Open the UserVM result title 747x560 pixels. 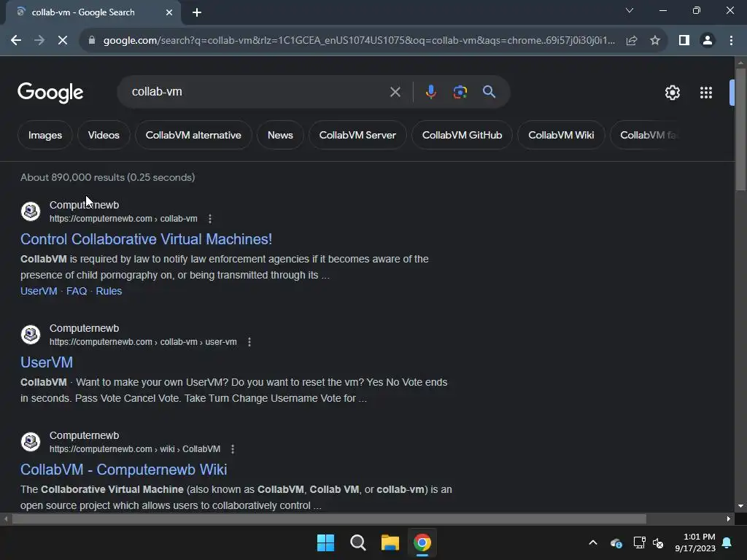pos(47,362)
